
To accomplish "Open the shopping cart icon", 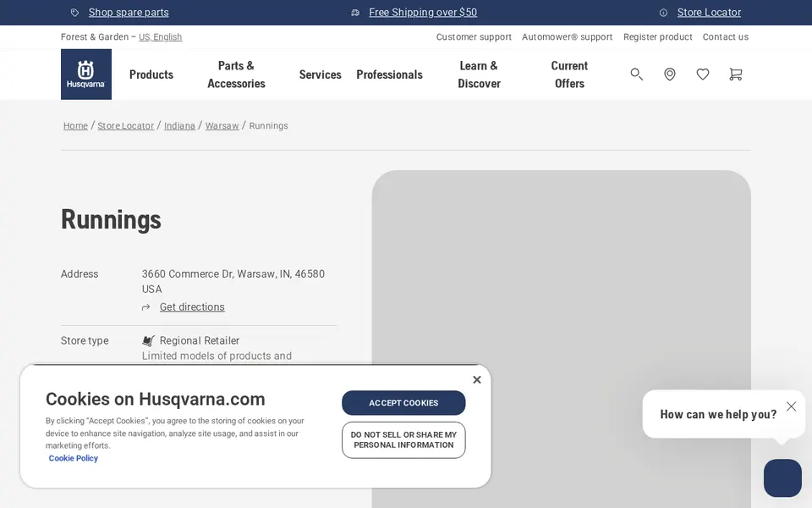I will [x=735, y=75].
